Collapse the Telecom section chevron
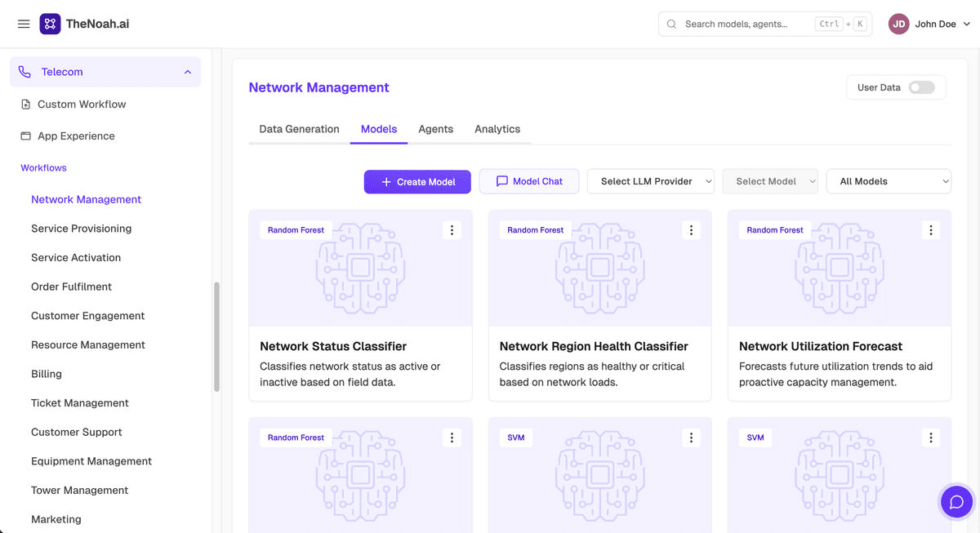 (188, 72)
